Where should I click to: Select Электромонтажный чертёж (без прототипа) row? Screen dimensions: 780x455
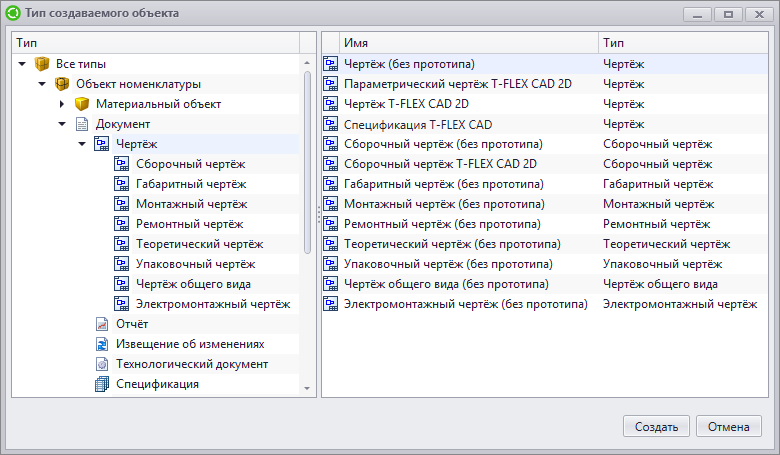(545, 304)
